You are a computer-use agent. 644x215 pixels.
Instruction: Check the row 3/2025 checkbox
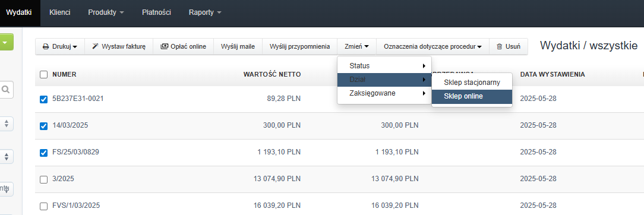point(43,179)
